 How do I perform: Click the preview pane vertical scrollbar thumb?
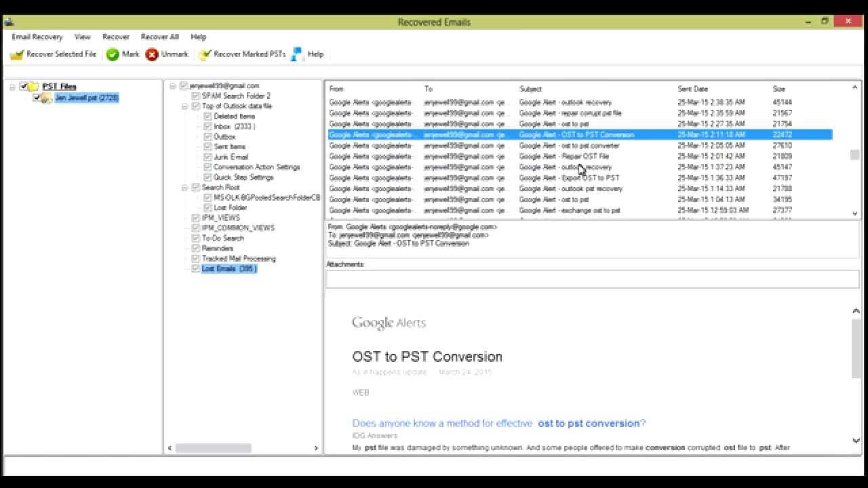pos(856,348)
